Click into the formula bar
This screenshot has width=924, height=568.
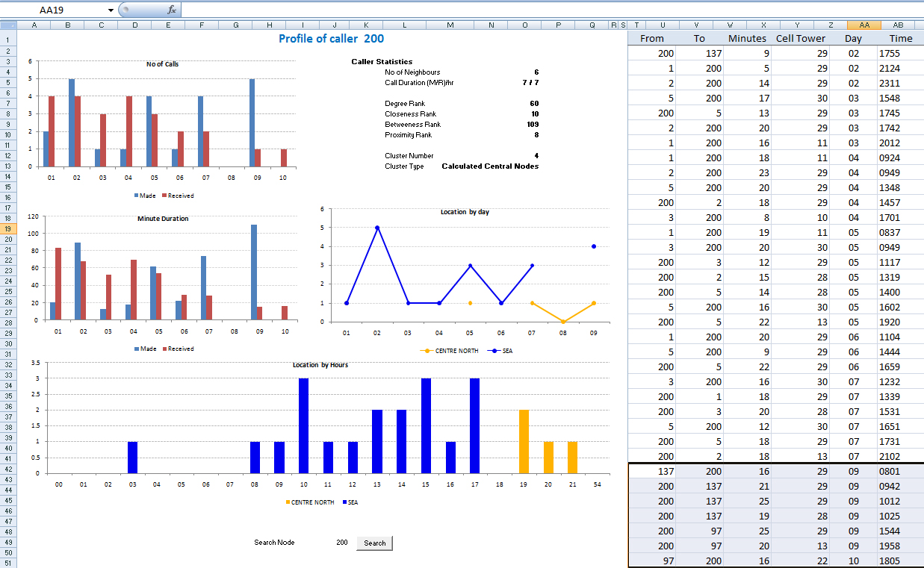click(x=552, y=10)
